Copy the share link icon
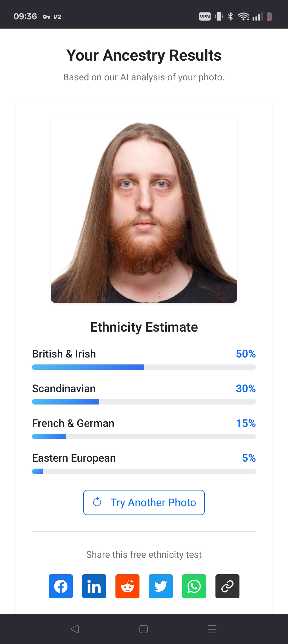The image size is (288, 644). coord(227,586)
